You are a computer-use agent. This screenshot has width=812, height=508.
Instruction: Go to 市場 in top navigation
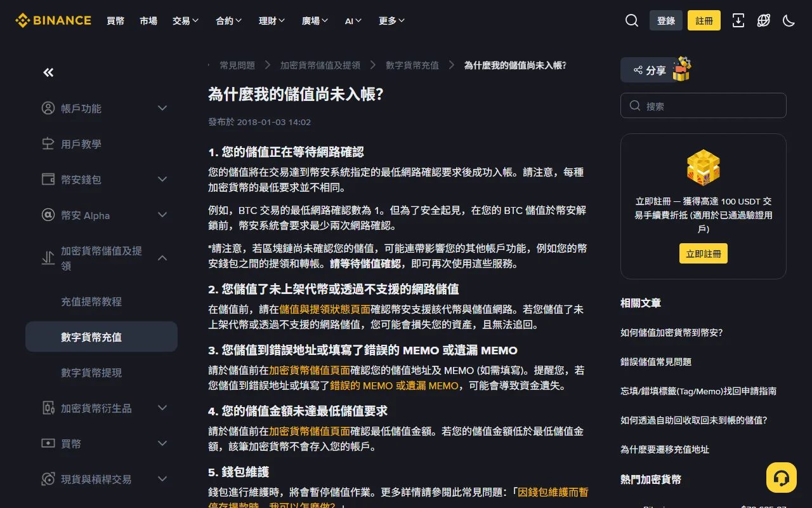148,20
